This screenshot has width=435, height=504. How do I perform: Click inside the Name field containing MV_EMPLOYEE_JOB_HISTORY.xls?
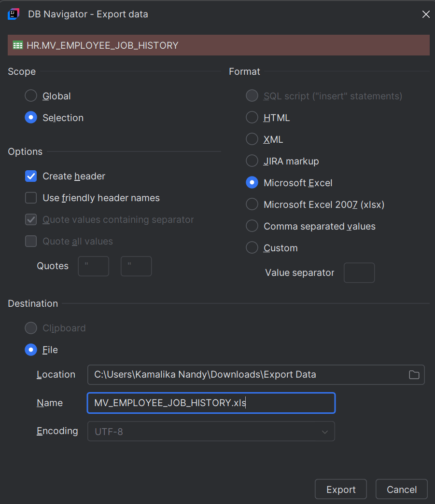[211, 403]
